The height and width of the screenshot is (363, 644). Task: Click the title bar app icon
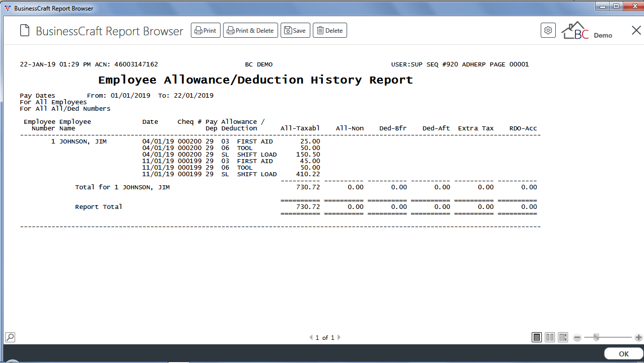(8, 9)
